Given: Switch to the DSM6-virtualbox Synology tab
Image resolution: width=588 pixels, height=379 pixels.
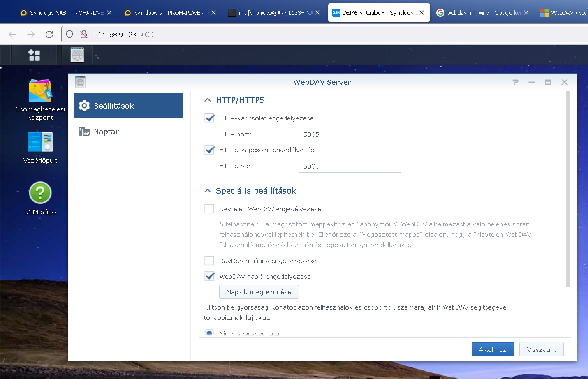Looking at the screenshot, I should click(379, 13).
